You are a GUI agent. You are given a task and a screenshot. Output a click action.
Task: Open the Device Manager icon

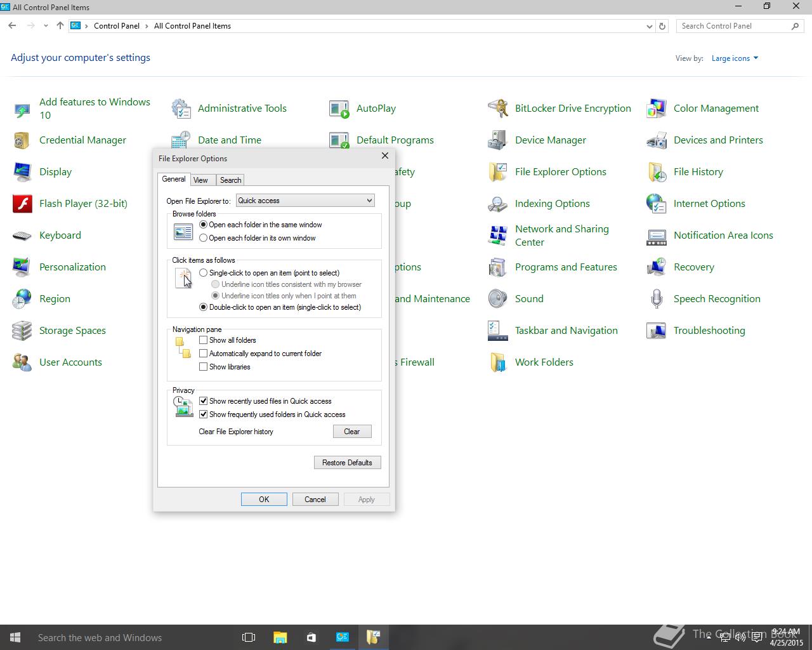point(498,140)
